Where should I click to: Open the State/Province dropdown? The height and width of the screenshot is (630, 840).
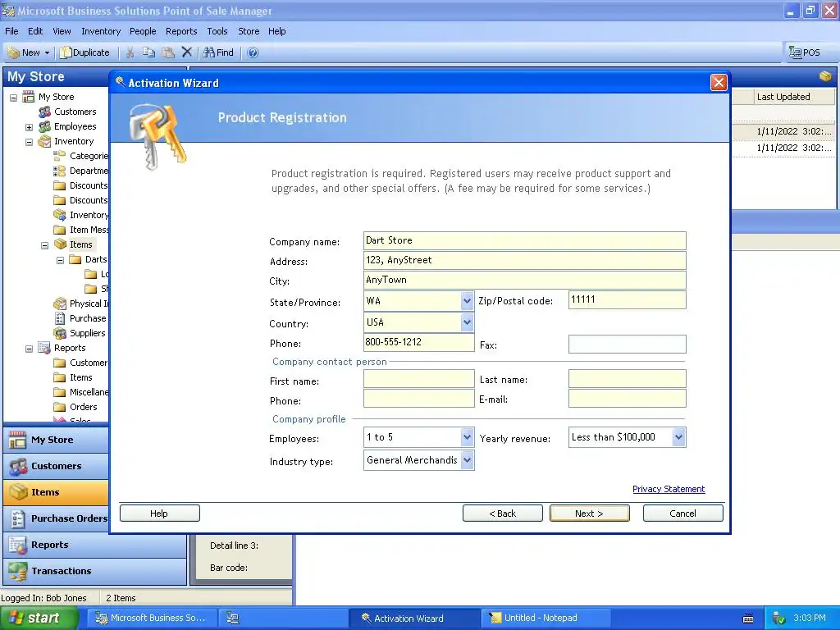pyautogui.click(x=467, y=301)
